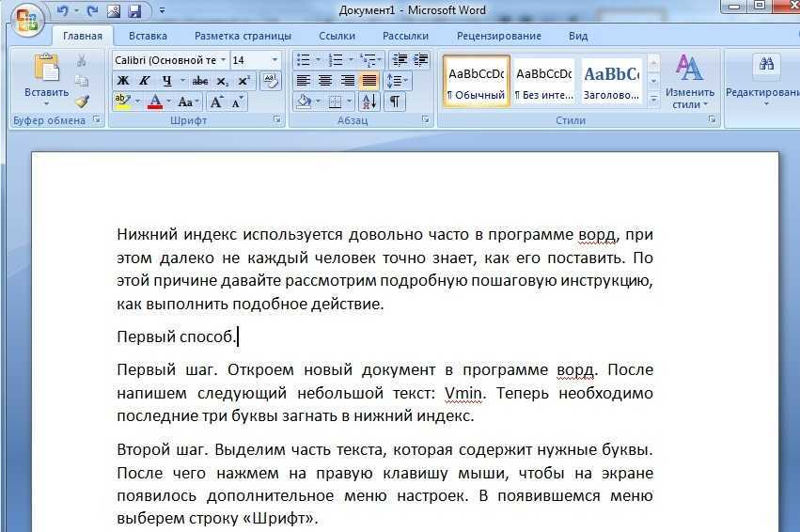This screenshot has height=532, width=800.
Task: Select the Обычный style
Action: click(x=476, y=81)
